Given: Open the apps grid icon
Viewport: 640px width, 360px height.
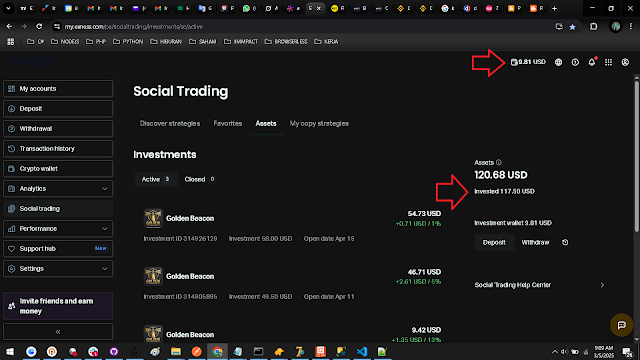Looking at the screenshot, I should coord(609,62).
